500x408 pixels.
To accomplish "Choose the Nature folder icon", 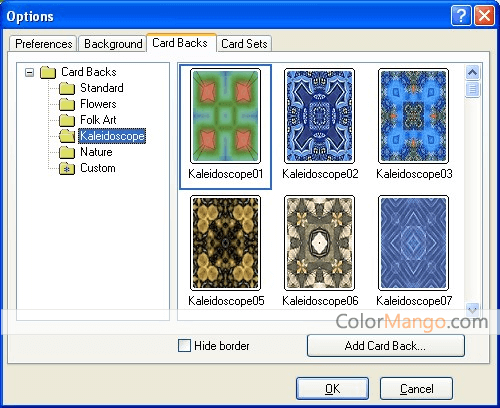I will (x=67, y=152).
